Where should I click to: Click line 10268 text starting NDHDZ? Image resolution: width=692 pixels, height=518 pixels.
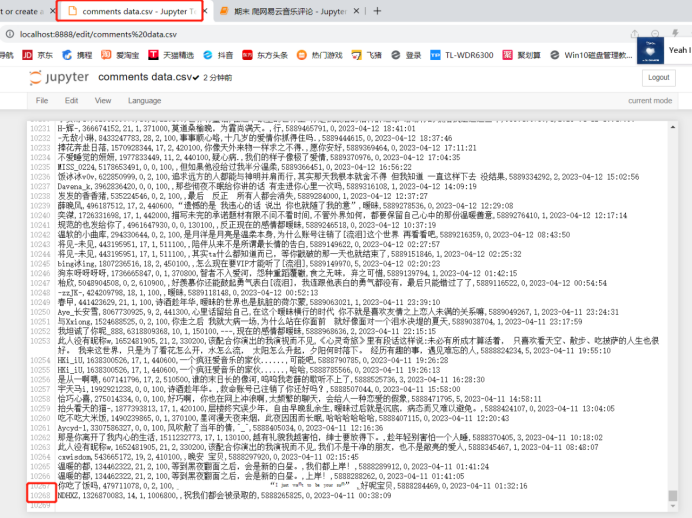click(x=224, y=495)
